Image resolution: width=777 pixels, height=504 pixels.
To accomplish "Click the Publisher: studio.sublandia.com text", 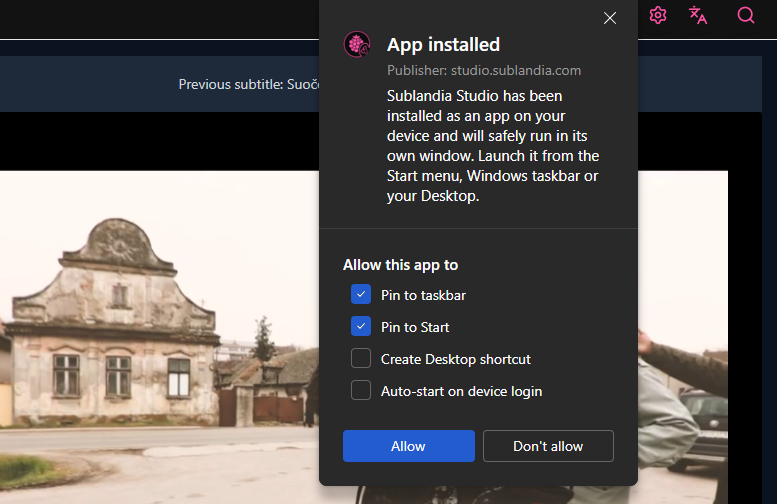I will 484,70.
